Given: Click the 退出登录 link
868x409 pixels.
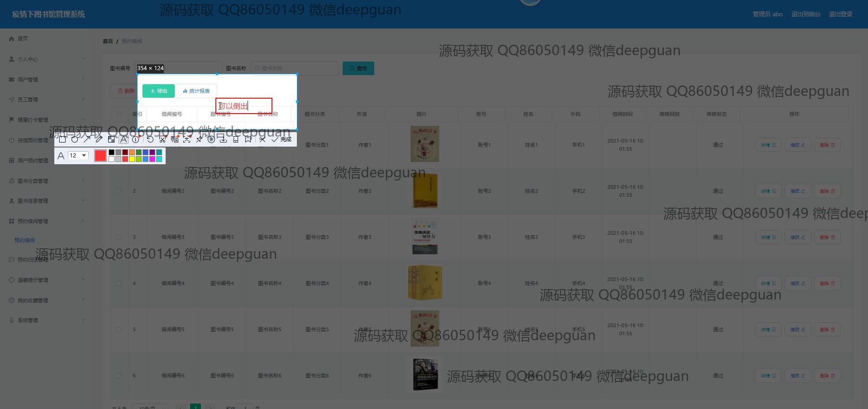Looking at the screenshot, I should tap(840, 14).
